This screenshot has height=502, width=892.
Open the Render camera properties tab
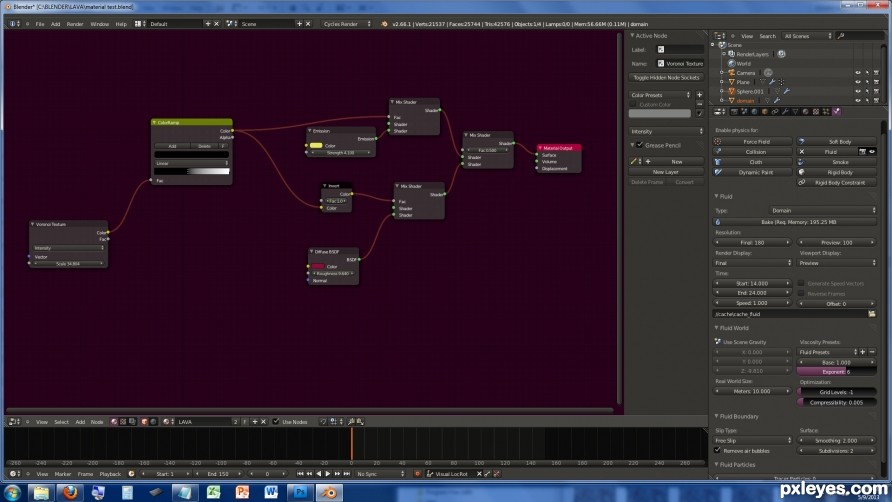tap(734, 112)
